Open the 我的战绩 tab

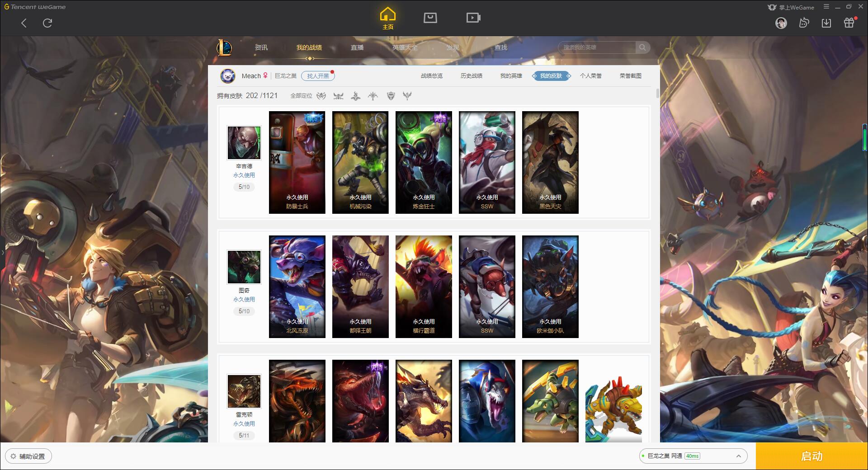[309, 47]
